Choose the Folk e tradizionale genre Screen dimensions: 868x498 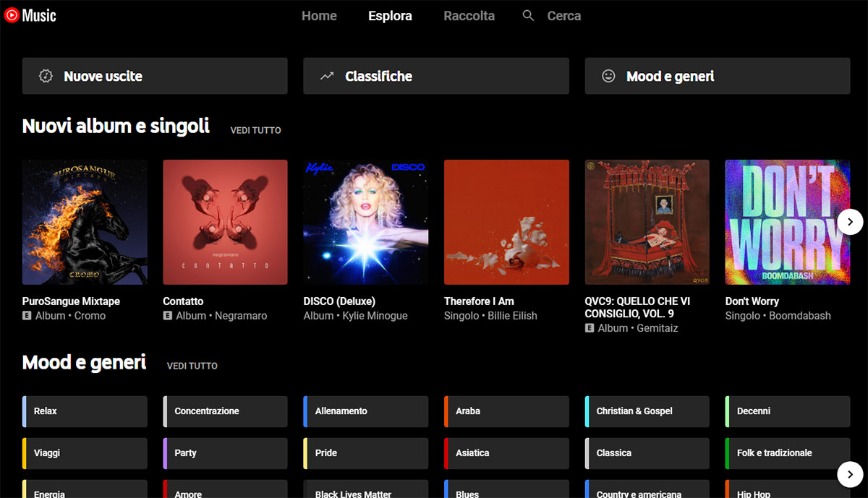tap(788, 453)
